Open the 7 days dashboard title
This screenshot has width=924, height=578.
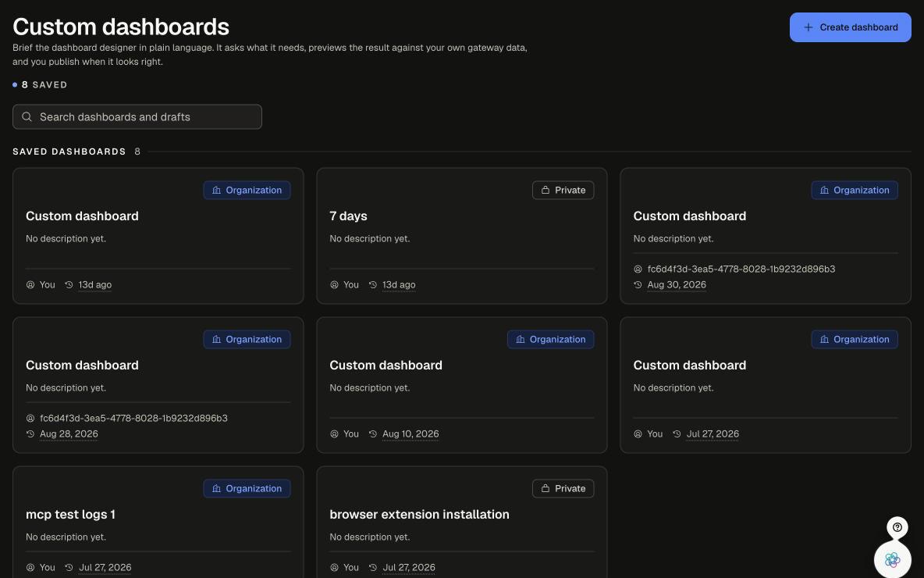point(348,216)
